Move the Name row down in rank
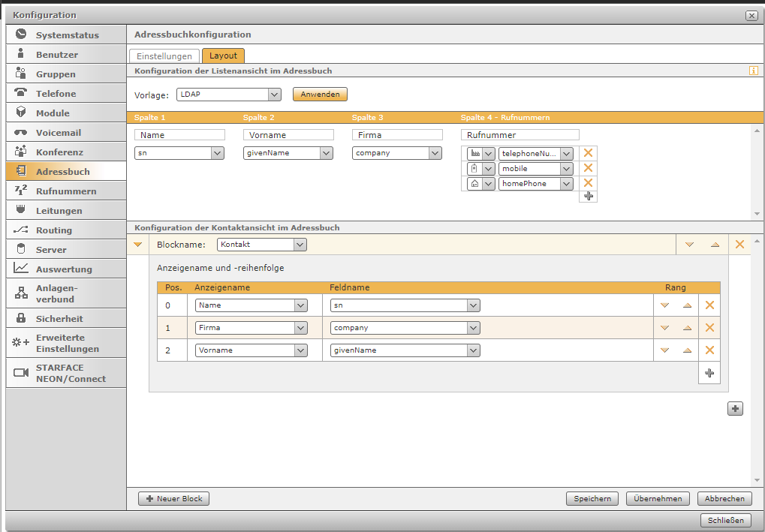The width and height of the screenshot is (765, 532). point(664,305)
